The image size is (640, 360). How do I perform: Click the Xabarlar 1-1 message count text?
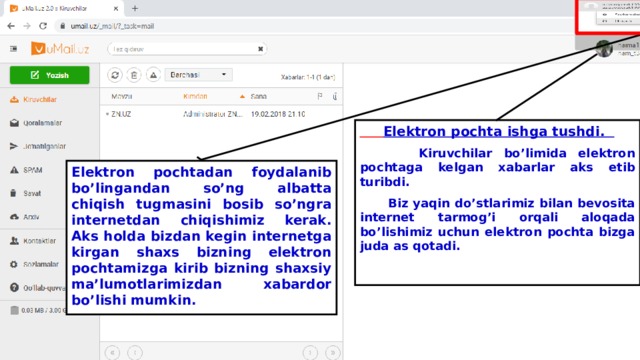point(308,77)
